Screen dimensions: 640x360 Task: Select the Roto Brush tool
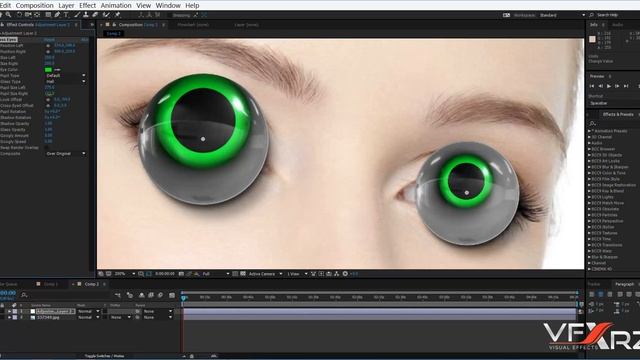click(106, 15)
